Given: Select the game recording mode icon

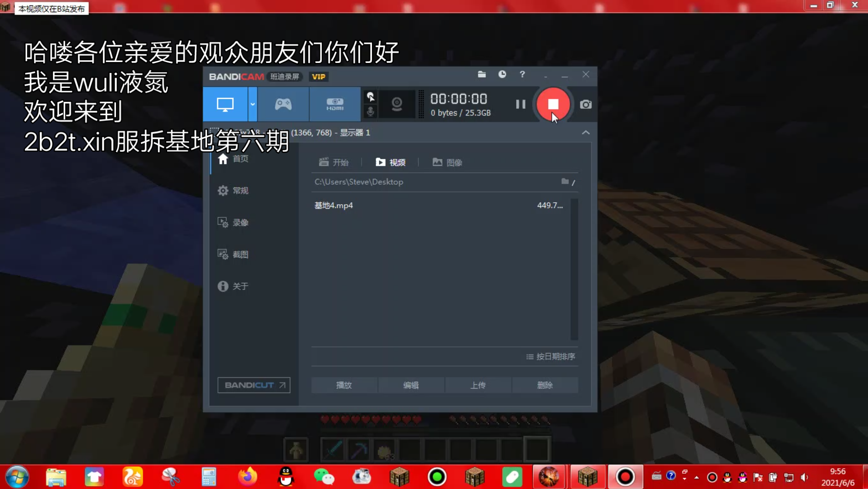Looking at the screenshot, I should (282, 104).
